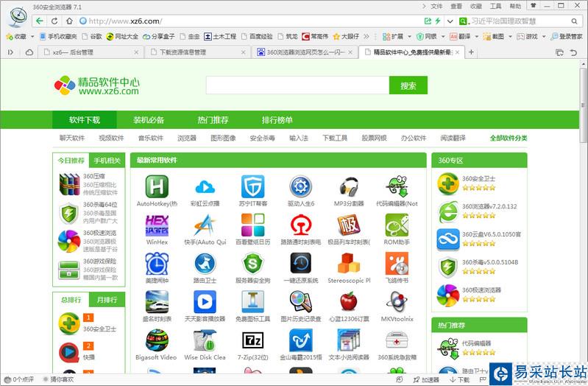The image size is (588, 386).
Task: Open the 文件 menu
Action: pyautogui.click(x=436, y=6)
